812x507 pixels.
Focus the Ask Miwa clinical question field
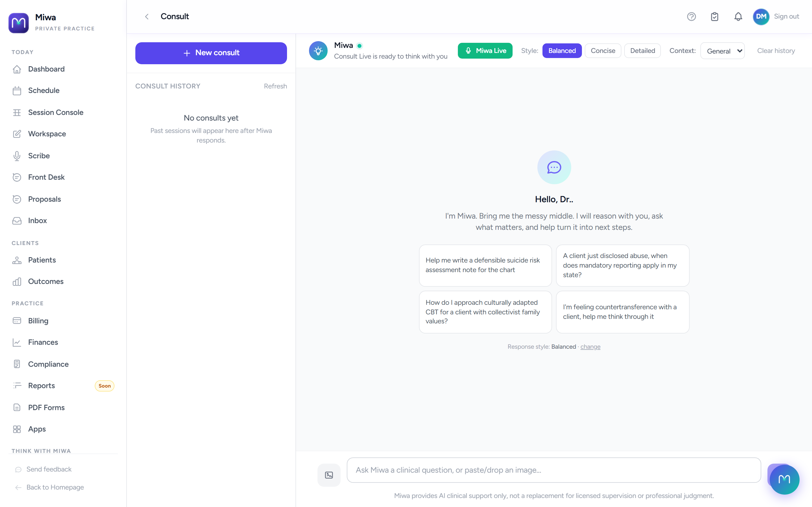(554, 470)
